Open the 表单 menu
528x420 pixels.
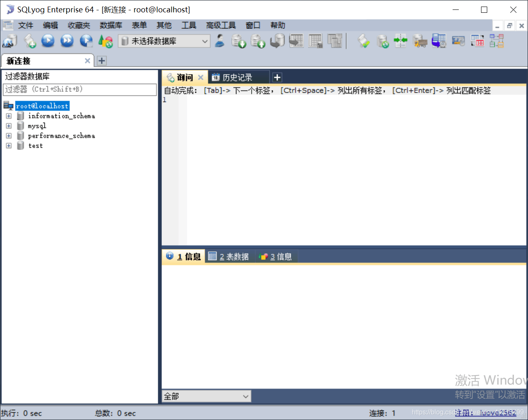[x=139, y=26]
